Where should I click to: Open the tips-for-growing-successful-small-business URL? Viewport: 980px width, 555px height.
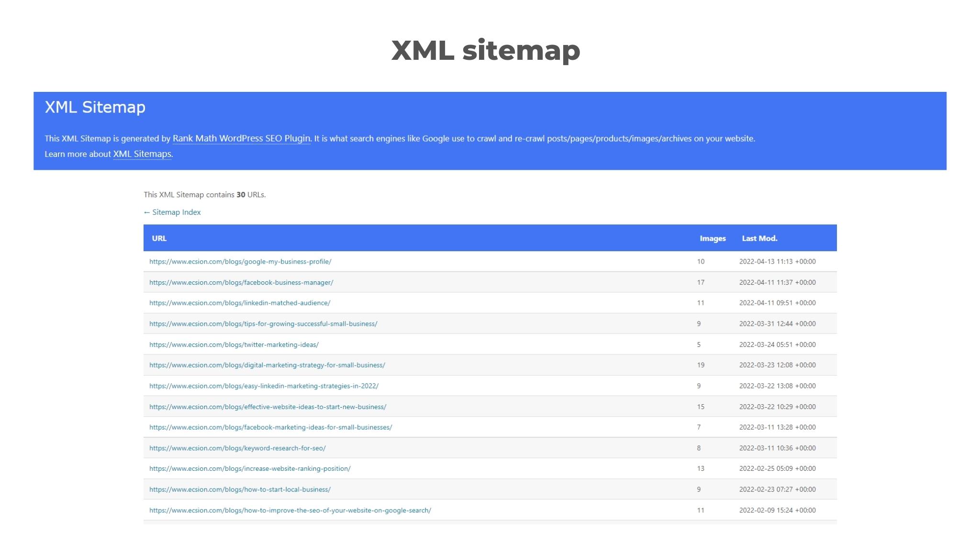click(x=263, y=324)
